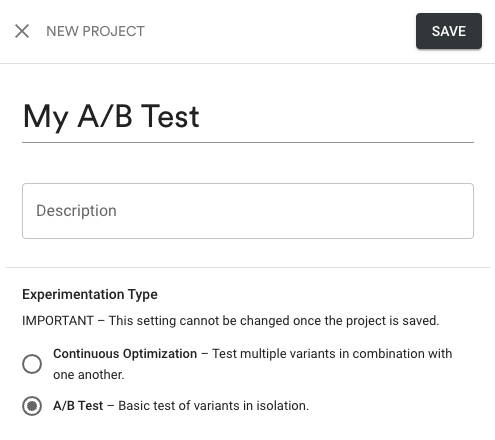Click the word My in project title
The image size is (495, 440).
coord(46,117)
